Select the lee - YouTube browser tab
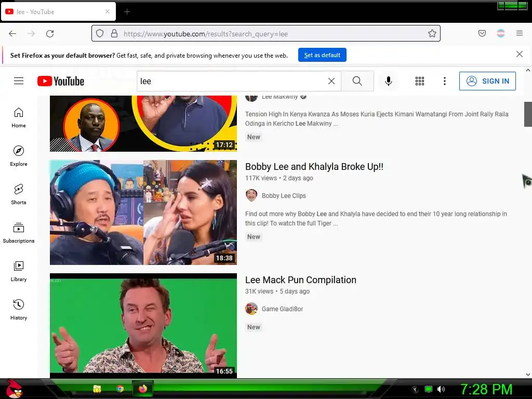532x399 pixels. 58,12
